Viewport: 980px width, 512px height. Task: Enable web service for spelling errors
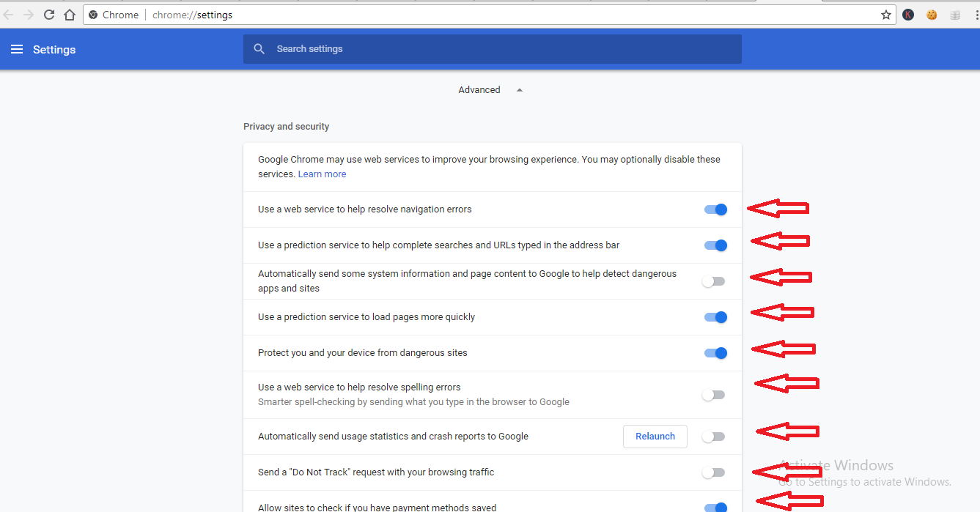point(714,395)
